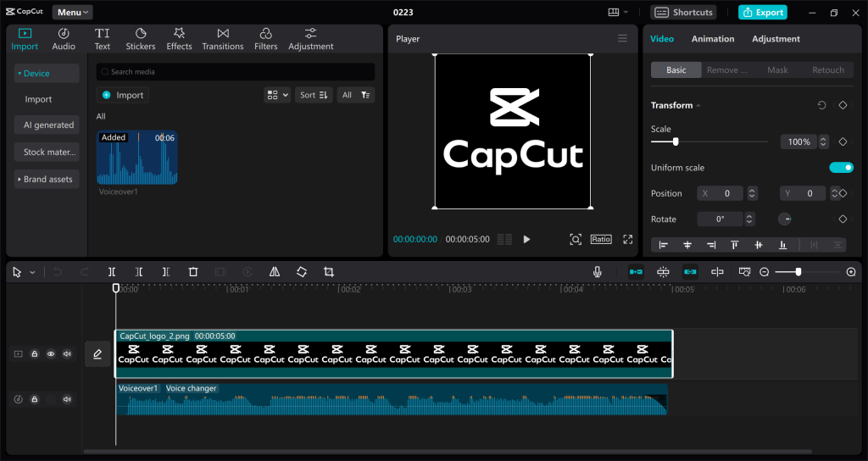Zoom out the timeline
The image size is (868, 461).
click(765, 272)
